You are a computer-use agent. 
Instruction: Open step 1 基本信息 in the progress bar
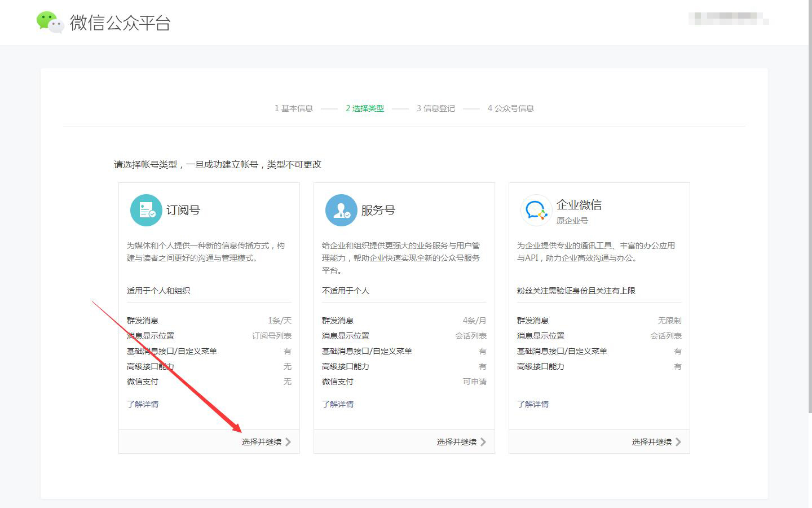coord(293,108)
